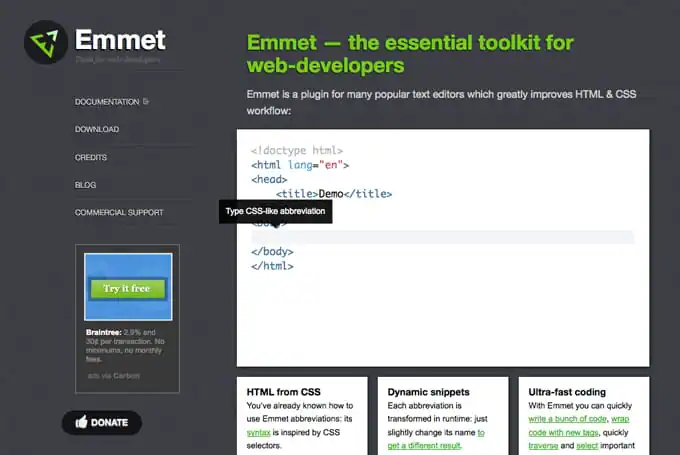This screenshot has height=455, width=680.
Task: Open Commercial Support in the sidebar
Action: pos(119,212)
